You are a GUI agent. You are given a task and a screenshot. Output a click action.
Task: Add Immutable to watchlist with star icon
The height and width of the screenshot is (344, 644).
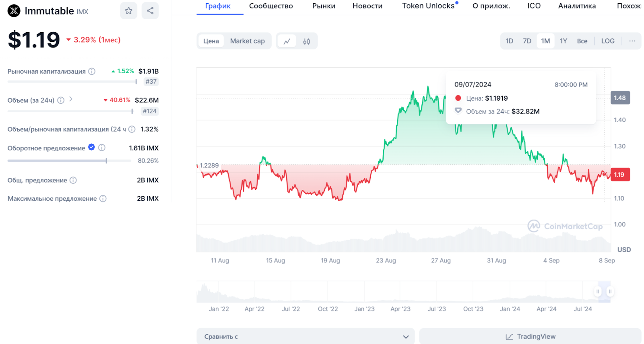[128, 11]
